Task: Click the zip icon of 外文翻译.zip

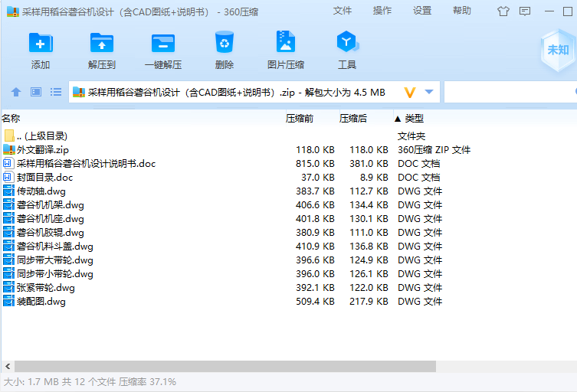Action: click(9, 149)
